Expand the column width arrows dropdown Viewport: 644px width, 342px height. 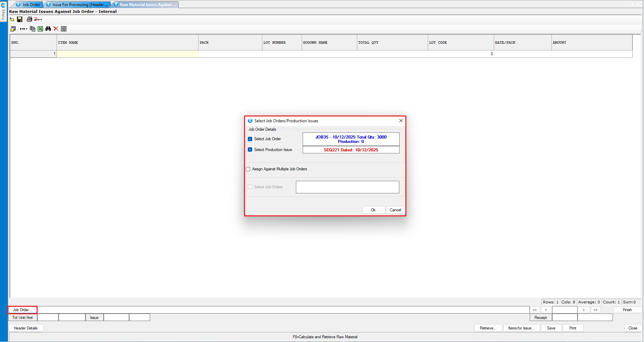pos(24,29)
